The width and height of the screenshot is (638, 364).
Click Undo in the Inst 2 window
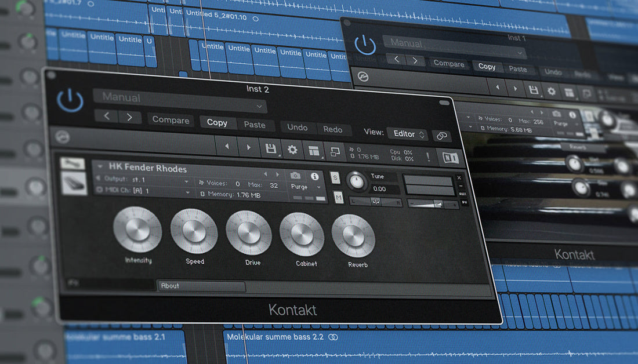[x=298, y=128]
